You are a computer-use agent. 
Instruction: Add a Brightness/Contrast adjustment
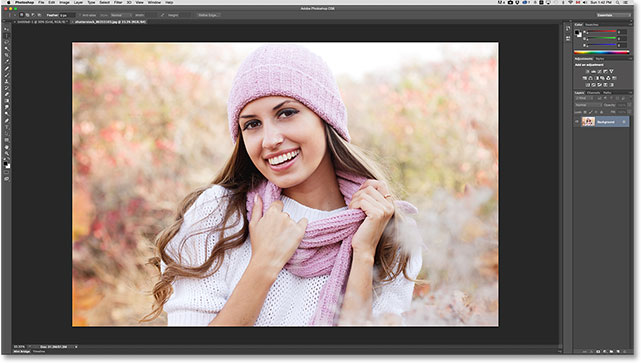coord(587,72)
